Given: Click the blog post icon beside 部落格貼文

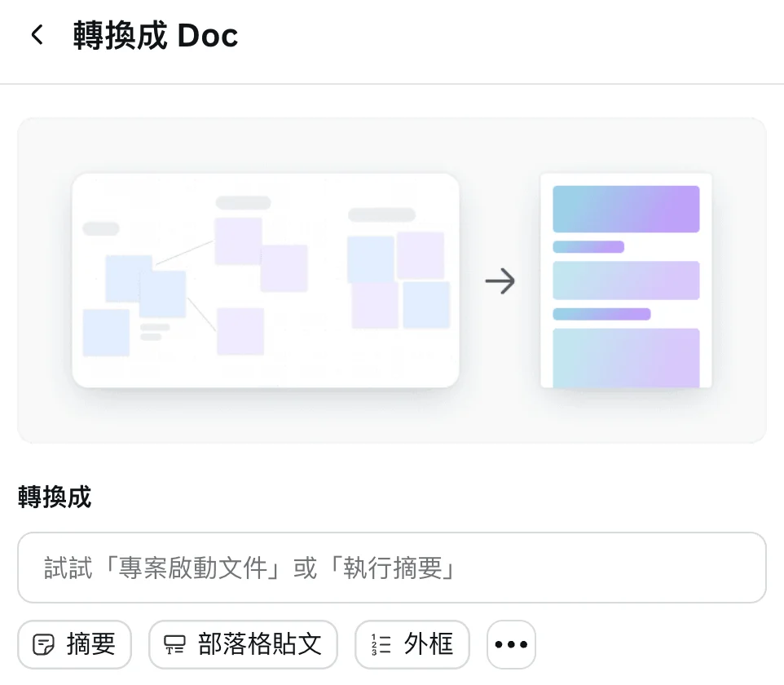Looking at the screenshot, I should tap(174, 645).
